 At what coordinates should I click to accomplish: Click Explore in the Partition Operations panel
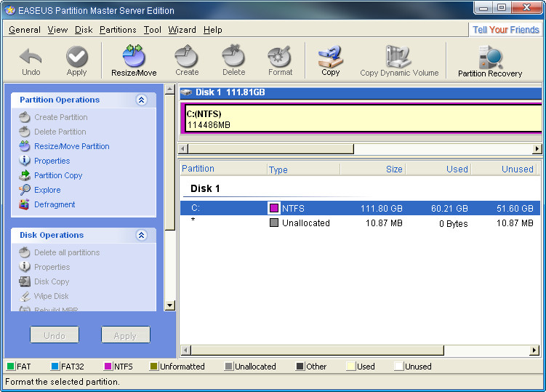[47, 190]
